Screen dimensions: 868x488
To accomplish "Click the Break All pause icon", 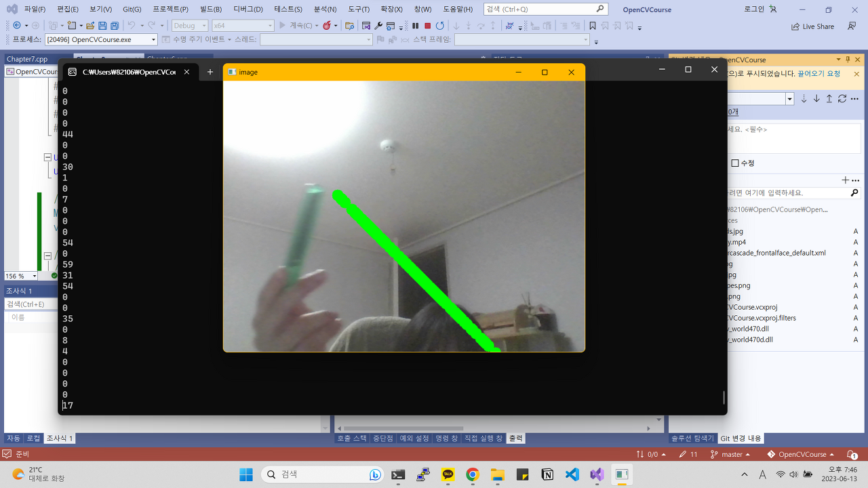I will coord(416,26).
